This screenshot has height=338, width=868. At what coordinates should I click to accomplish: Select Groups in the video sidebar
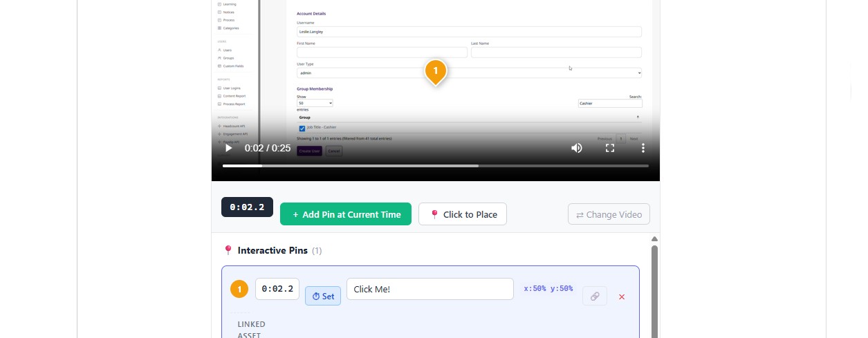pos(226,58)
